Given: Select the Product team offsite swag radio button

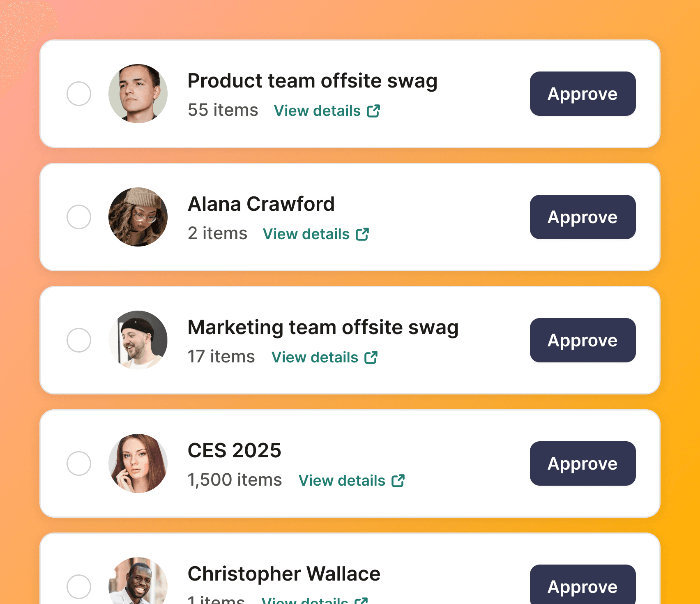Looking at the screenshot, I should coord(79,94).
